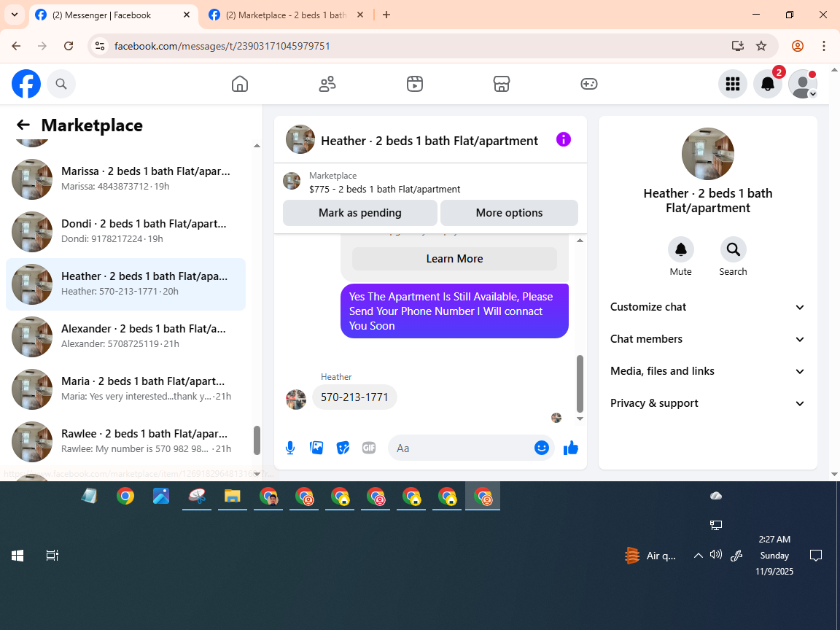This screenshot has width=840, height=630.
Task: Attach a photo or file
Action: (316, 448)
